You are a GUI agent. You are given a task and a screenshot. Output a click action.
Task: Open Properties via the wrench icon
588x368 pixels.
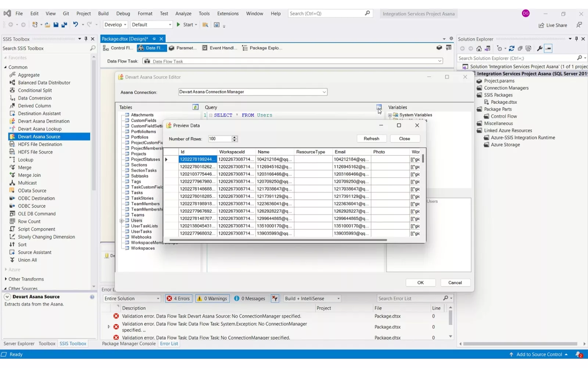pos(539,49)
